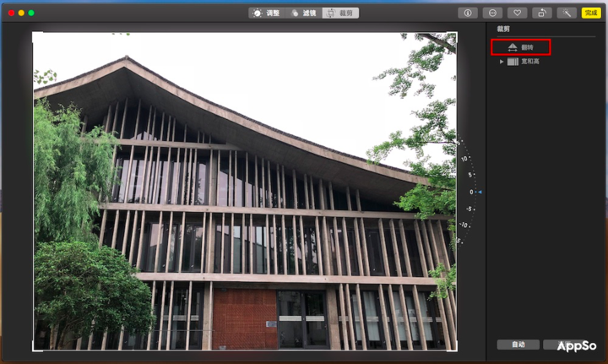Click the 翻转 (Flip) option label
The width and height of the screenshot is (608, 364).
click(527, 47)
